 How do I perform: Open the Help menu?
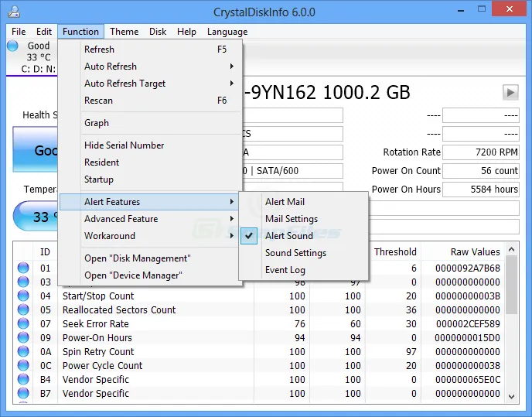pos(186,32)
